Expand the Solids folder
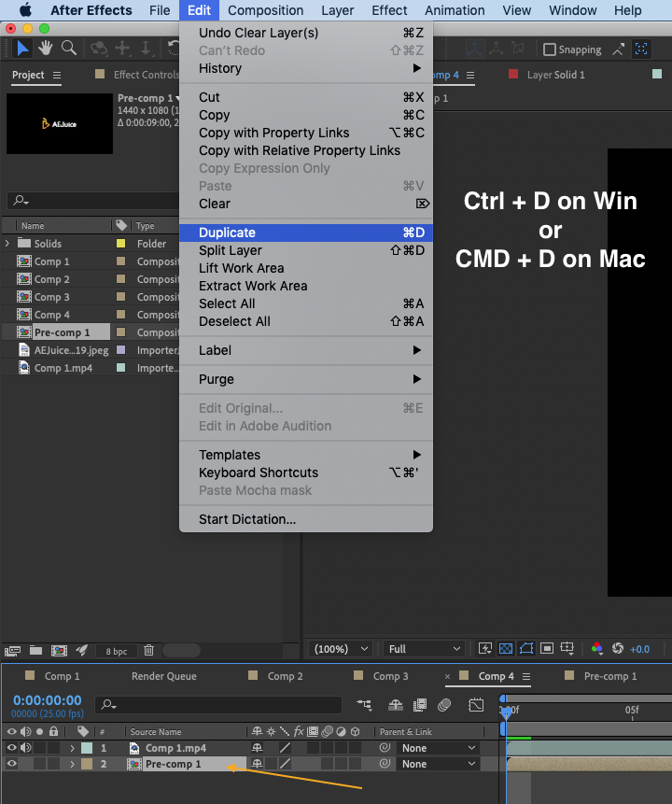This screenshot has width=672, height=804. [x=7, y=244]
